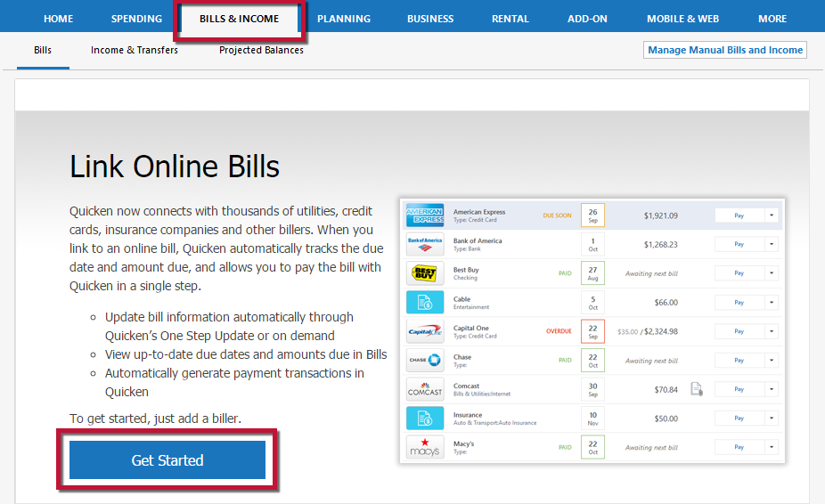This screenshot has height=504, width=825.
Task: Pay the Best Buy bill
Action: coord(739,273)
